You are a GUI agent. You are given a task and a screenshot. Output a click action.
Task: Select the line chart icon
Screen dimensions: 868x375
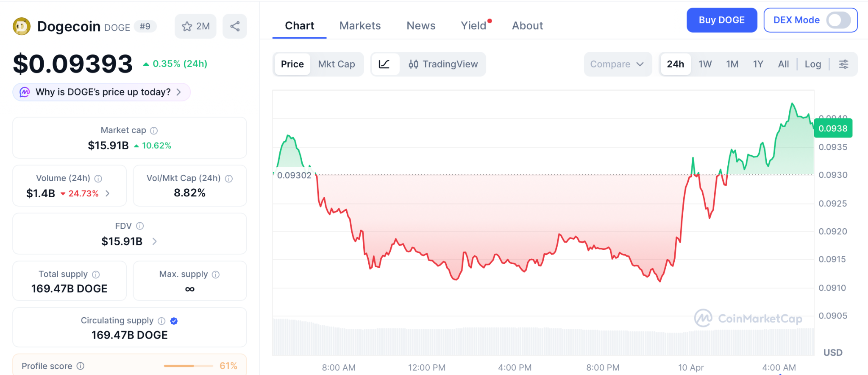[384, 64]
